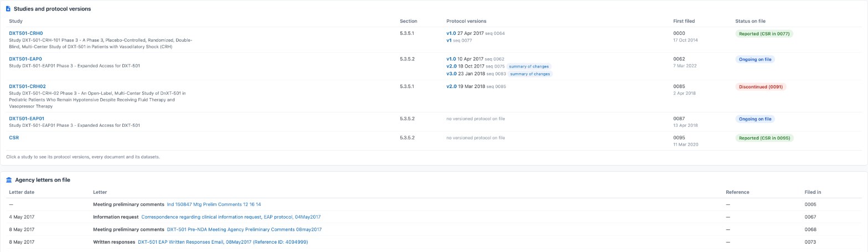Click date 11 Mar 2020 under sequence 0095
Screen dimensions: 868x252
pos(685,145)
